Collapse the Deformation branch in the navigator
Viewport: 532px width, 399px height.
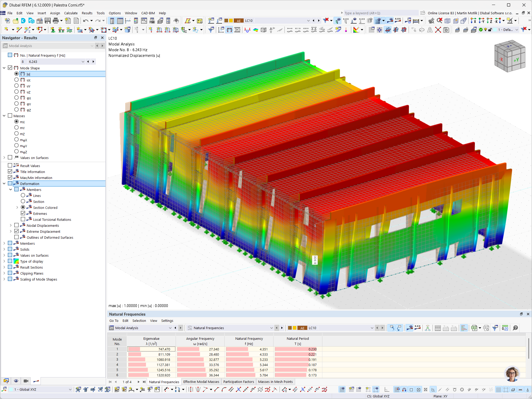[x=4, y=183]
